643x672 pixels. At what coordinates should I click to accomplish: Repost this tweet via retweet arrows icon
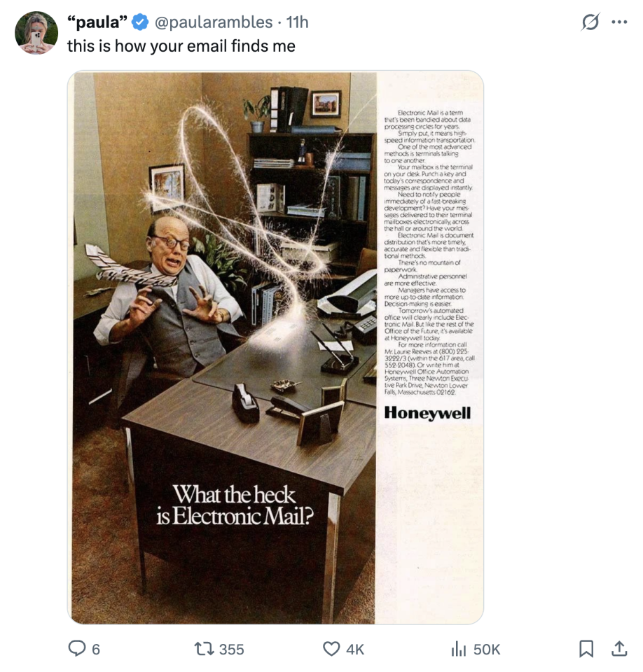[x=205, y=650]
